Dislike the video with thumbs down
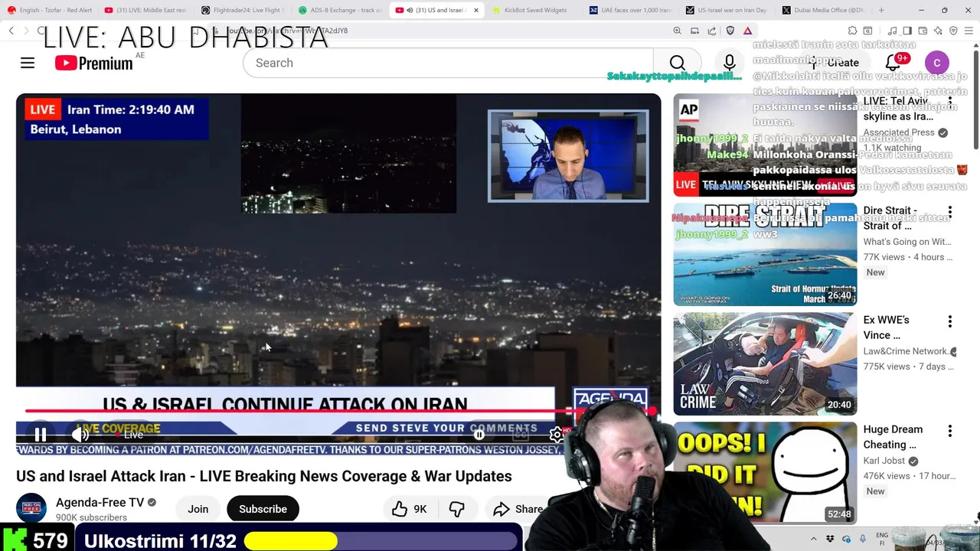This screenshot has width=980, height=551. pos(457,509)
